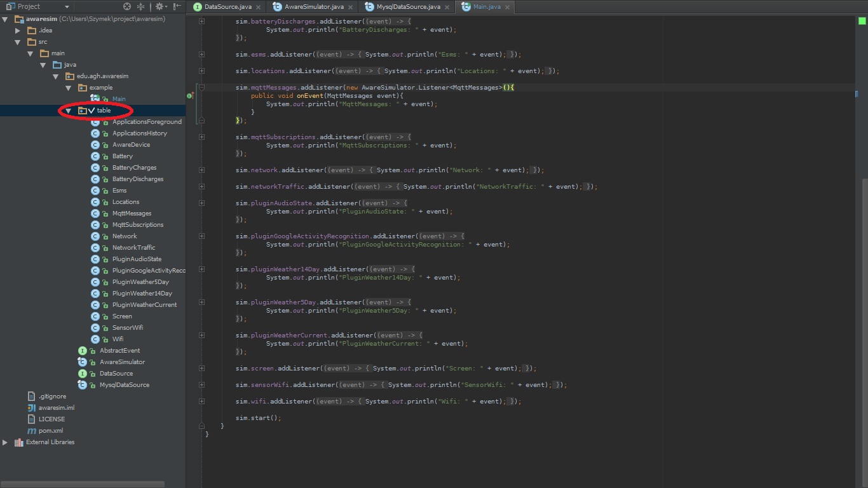Hide the Project tool window
Image resolution: width=868 pixels, height=488 pixels.
click(177, 6)
